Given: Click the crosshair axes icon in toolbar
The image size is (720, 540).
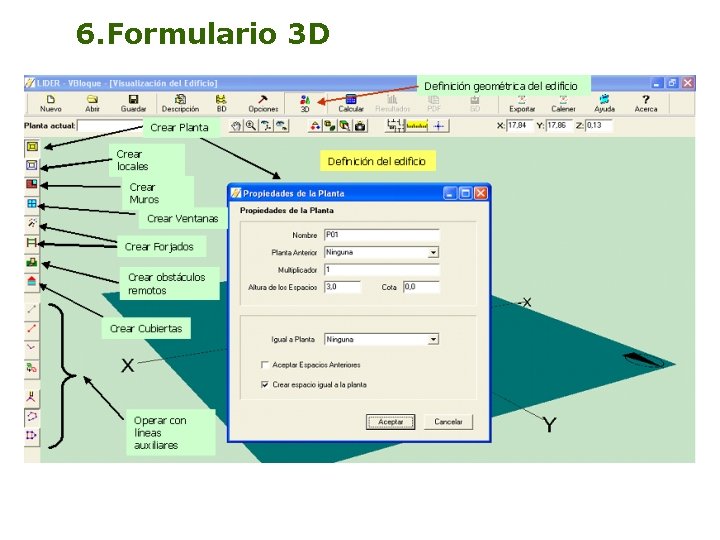Looking at the screenshot, I should (x=439, y=125).
